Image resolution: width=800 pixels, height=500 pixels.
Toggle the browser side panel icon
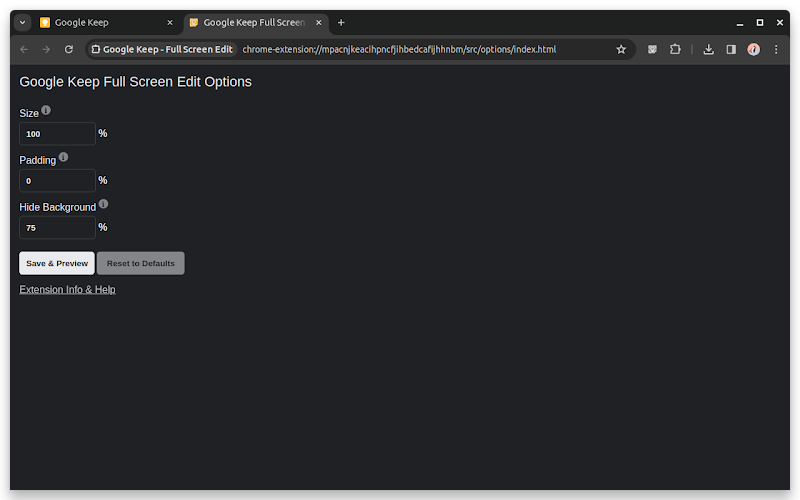click(731, 49)
